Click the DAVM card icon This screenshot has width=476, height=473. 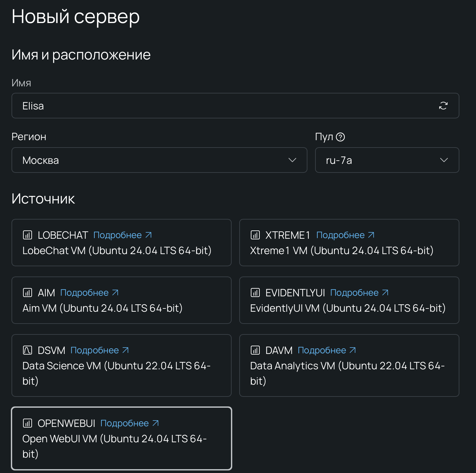click(255, 350)
